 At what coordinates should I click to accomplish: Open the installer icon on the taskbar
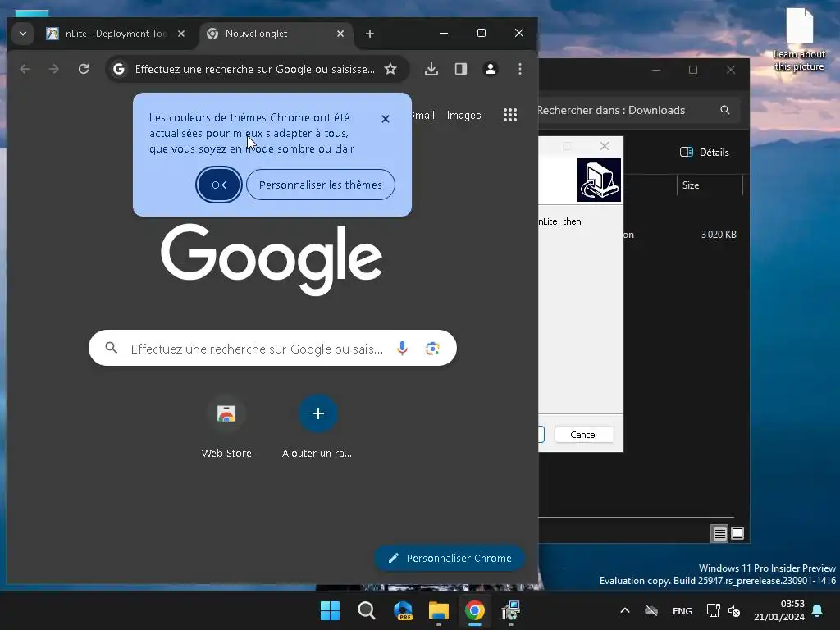click(510, 610)
